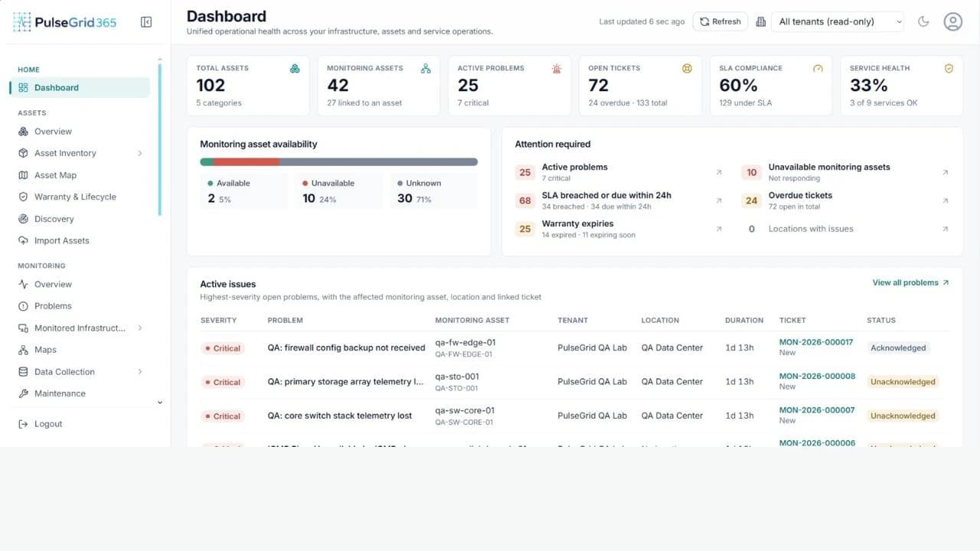Click the Maintenance wrench icon
This screenshot has width=980, height=551.
(x=23, y=393)
